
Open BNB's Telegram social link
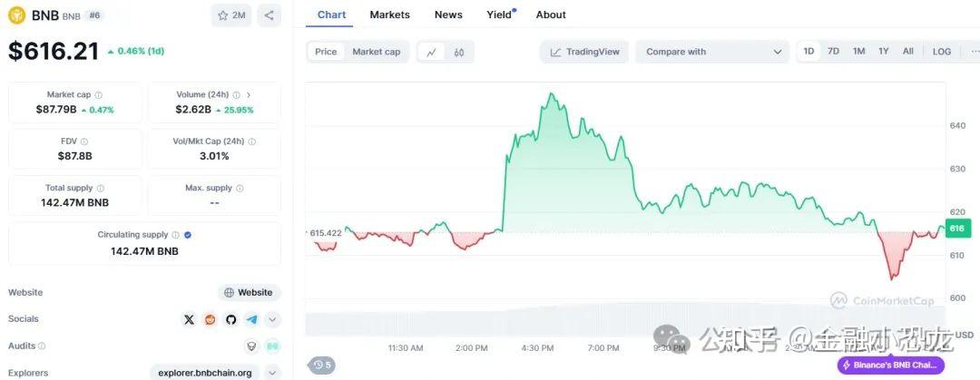coord(251,319)
